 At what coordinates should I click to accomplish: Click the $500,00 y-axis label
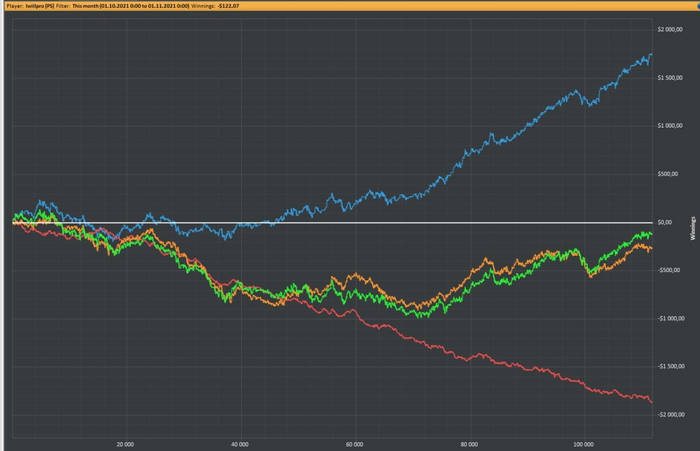(667, 174)
